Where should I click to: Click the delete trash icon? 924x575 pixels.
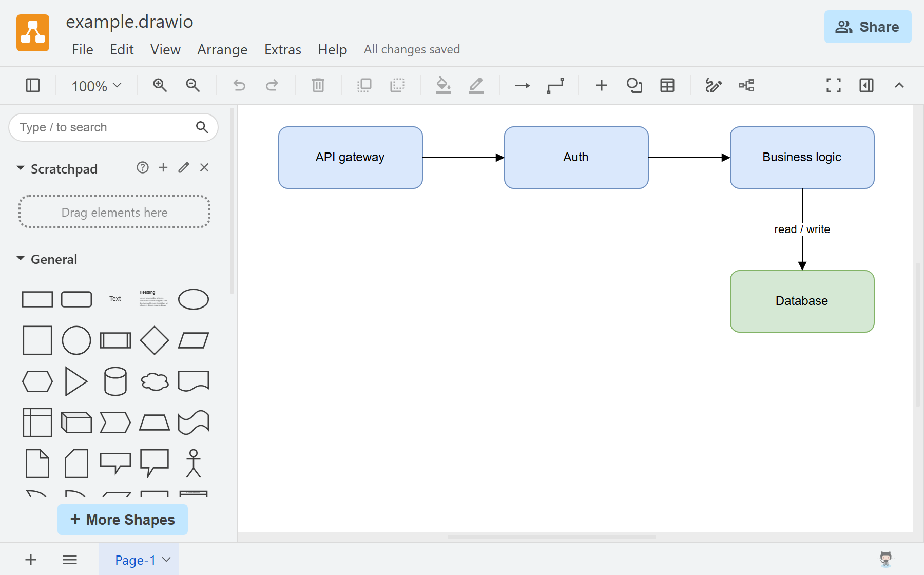click(318, 85)
